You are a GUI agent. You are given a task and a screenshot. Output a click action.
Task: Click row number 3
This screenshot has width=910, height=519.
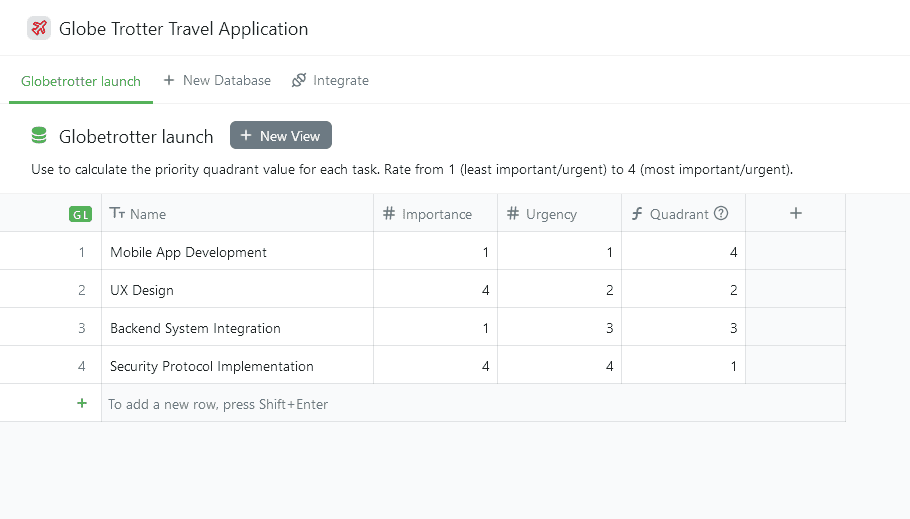pos(82,328)
